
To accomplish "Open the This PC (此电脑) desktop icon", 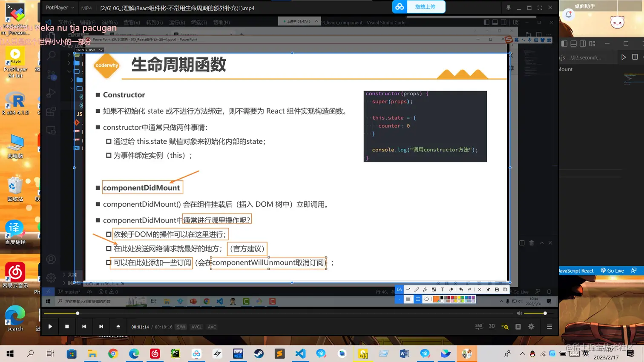I will [15, 146].
